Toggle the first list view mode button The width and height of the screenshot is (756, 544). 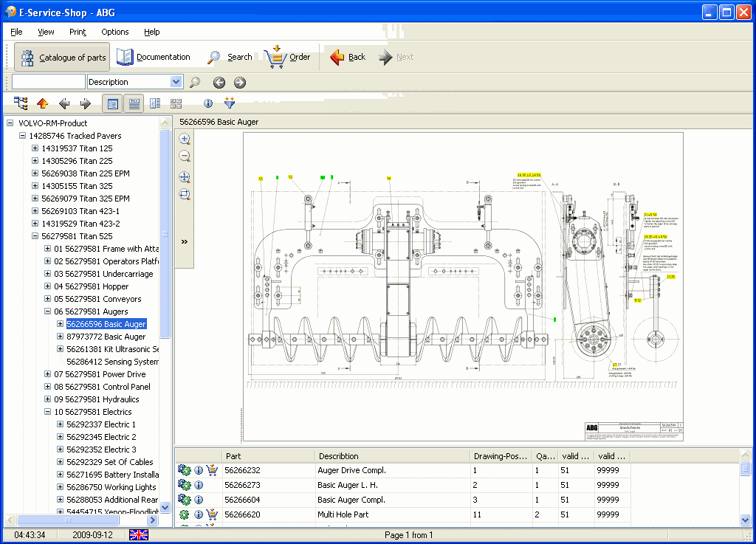113,103
